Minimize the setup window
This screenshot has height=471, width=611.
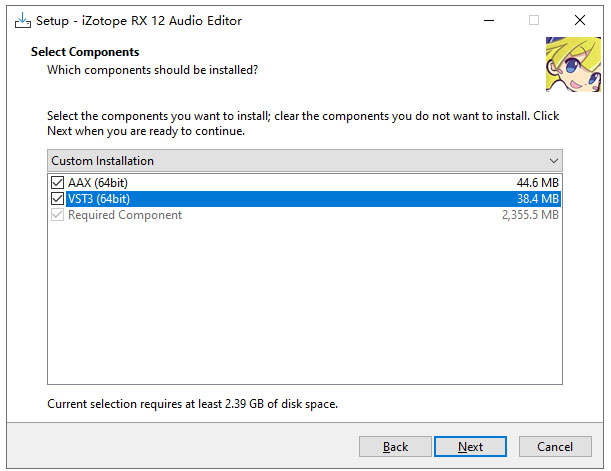pos(489,20)
